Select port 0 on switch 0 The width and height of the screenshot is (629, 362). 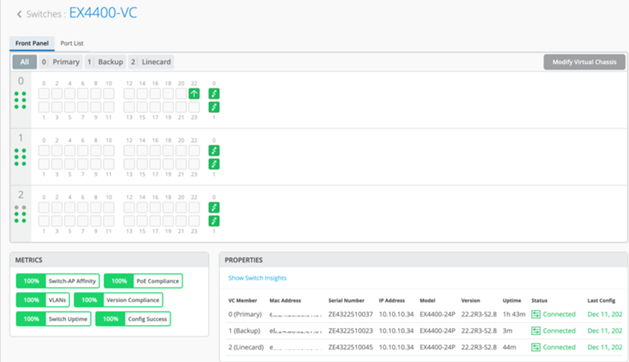(x=44, y=94)
